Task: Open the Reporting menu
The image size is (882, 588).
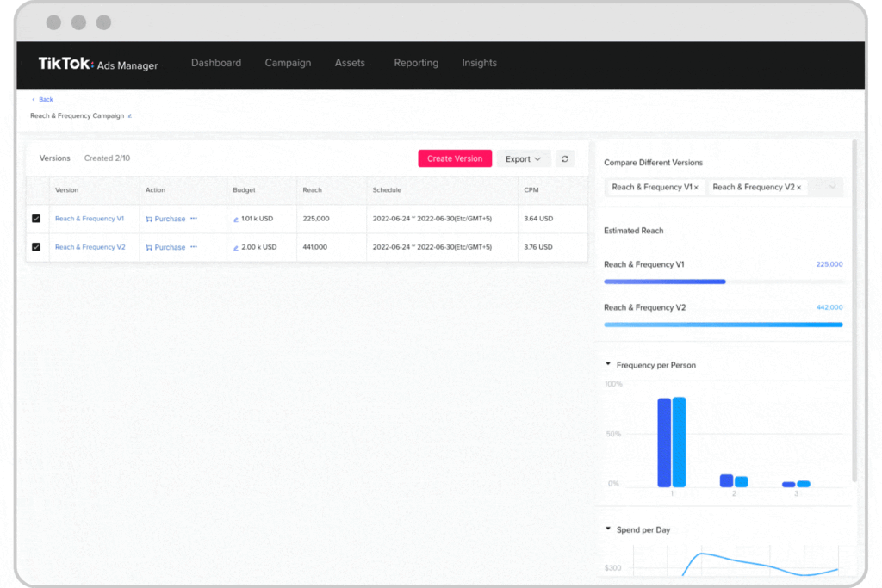Action: coord(416,63)
